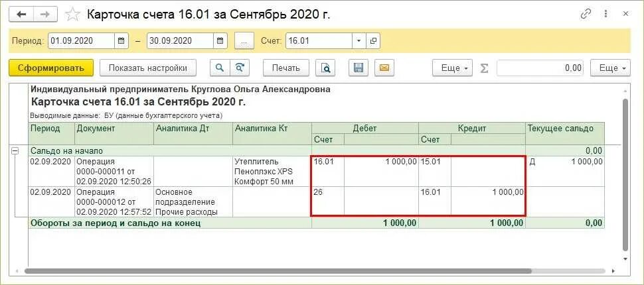The height and width of the screenshot is (285, 644).
Task: Open document Операция 0000-000012
Action: pyautogui.click(x=114, y=202)
